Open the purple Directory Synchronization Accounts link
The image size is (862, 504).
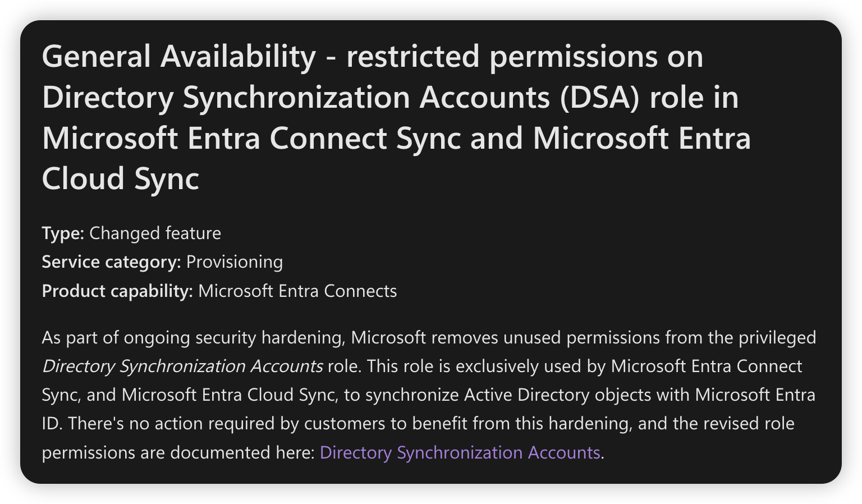460,452
